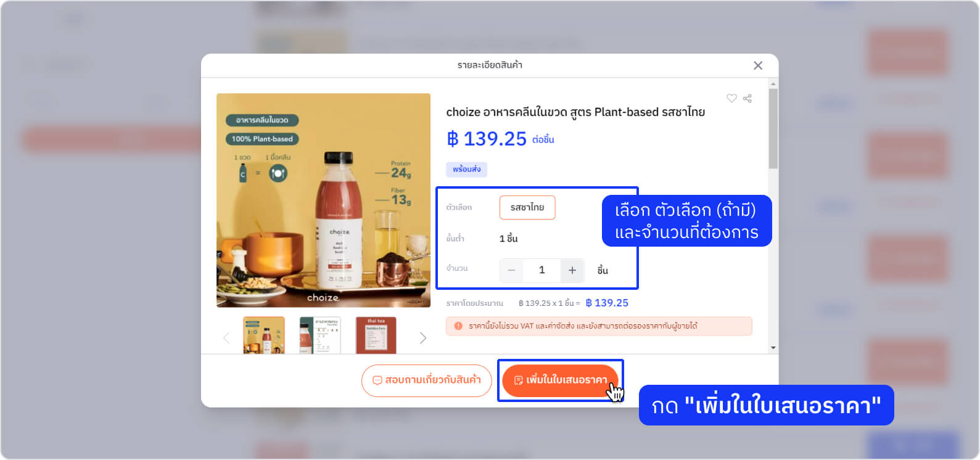Close the product details dialog
Viewport: 980px width, 460px height.
(758, 65)
